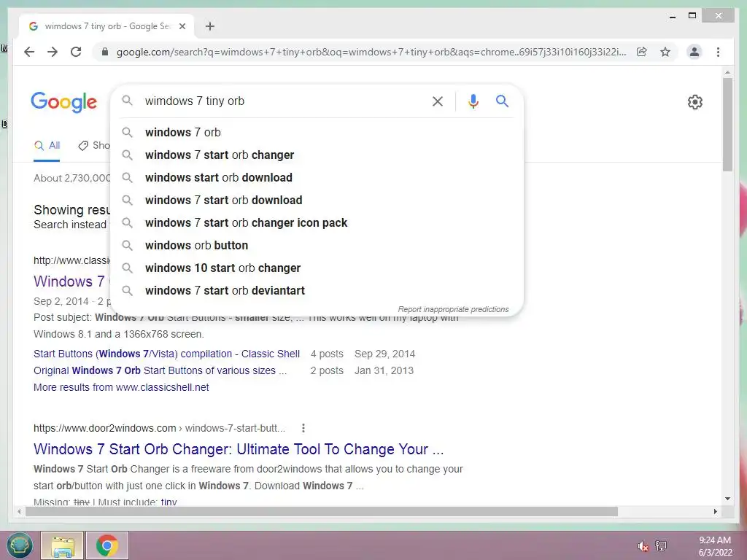Image resolution: width=747 pixels, height=560 pixels.
Task: Click the vertical scrollbar down arrow
Action: coord(727,499)
